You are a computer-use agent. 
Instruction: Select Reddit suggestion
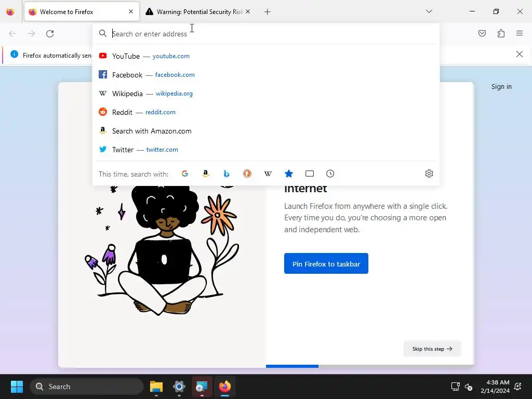click(x=266, y=112)
